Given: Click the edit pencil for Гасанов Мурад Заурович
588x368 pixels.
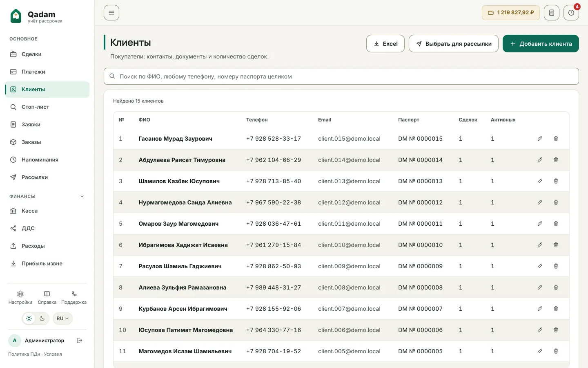Looking at the screenshot, I should coord(540,139).
